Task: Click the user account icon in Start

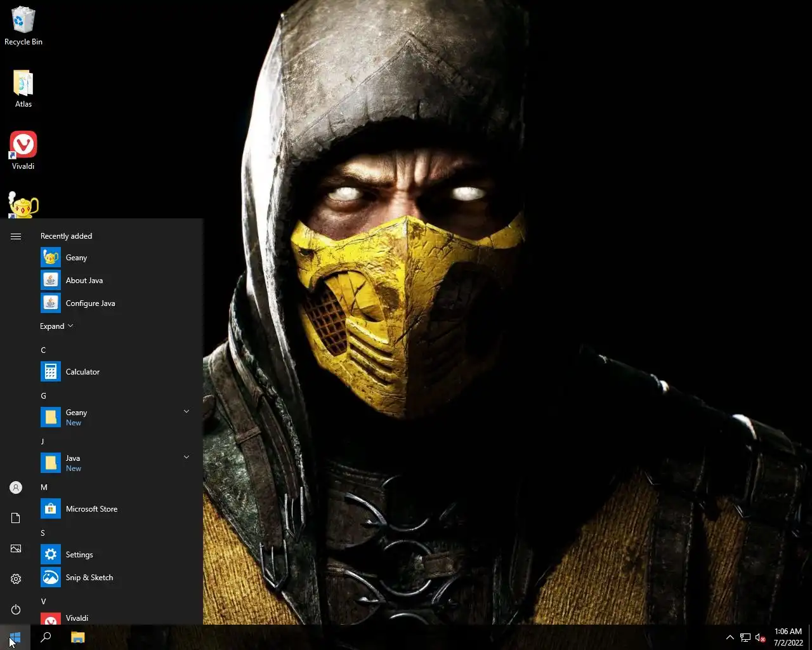Action: point(16,487)
